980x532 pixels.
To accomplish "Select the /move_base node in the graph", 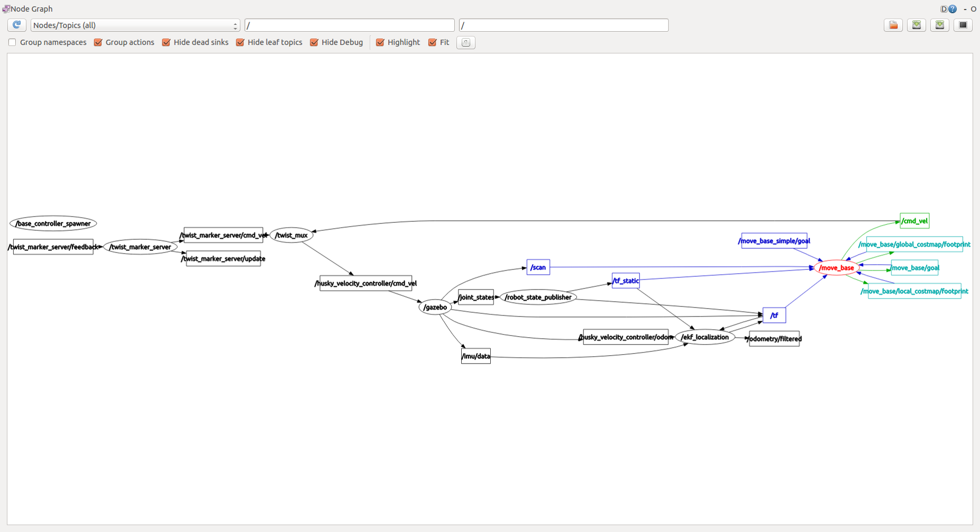I will 837,268.
